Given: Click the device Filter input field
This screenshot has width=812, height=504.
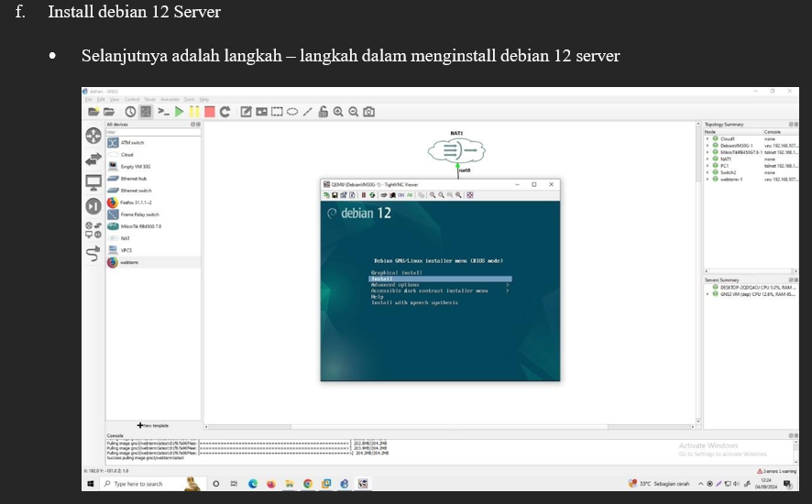Looking at the screenshot, I should pyautogui.click(x=153, y=132).
